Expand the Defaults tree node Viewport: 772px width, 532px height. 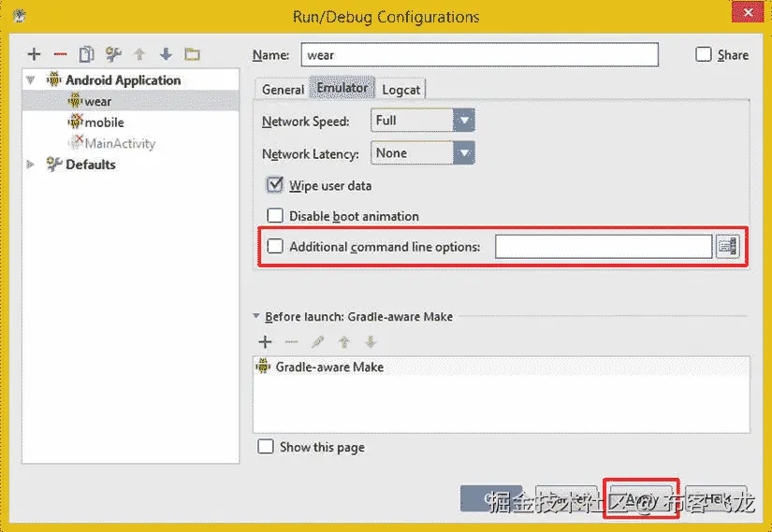(31, 165)
